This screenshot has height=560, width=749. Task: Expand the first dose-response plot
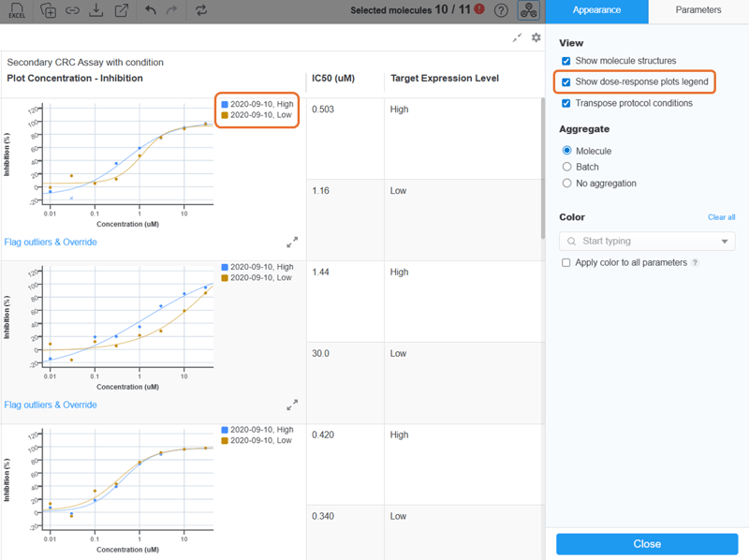point(292,242)
